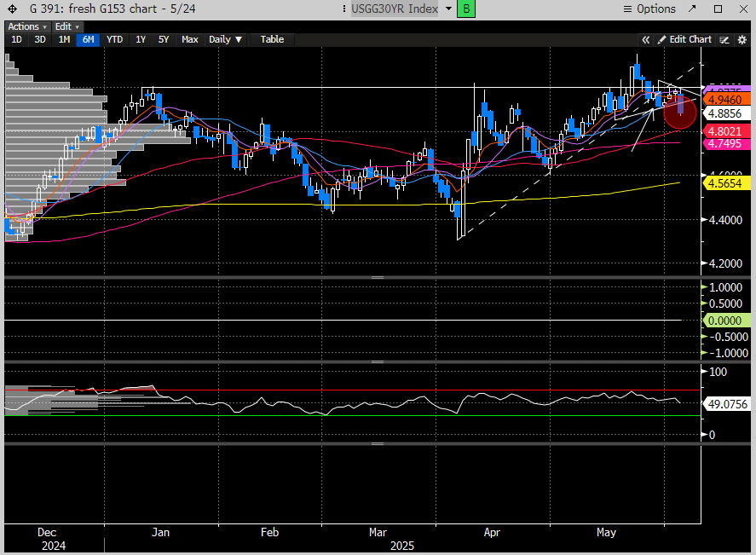
Task: Open chart settings gear icon
Action: coord(742,39)
